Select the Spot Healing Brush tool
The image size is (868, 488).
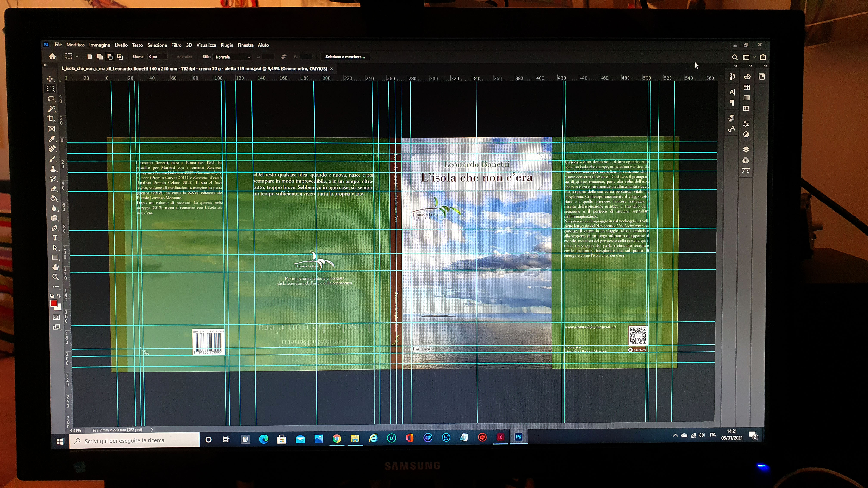click(52, 148)
